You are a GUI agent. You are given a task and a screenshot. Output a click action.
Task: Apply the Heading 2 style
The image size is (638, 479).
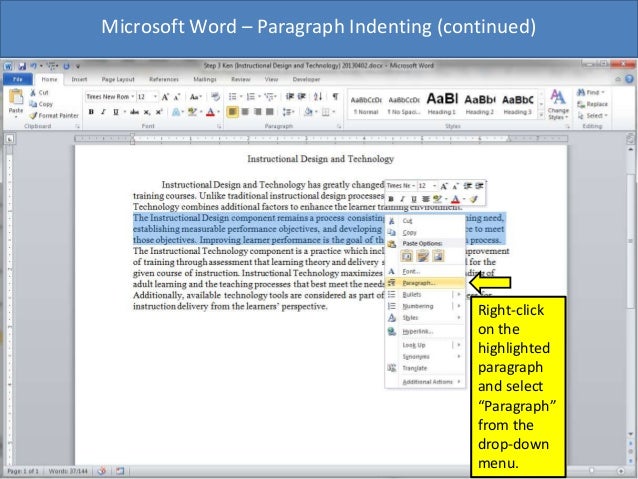point(480,104)
